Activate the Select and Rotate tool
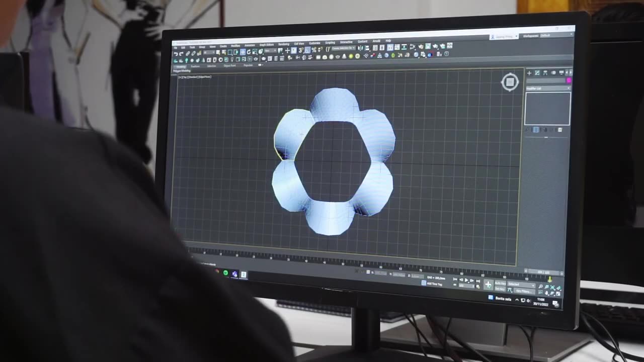The height and width of the screenshot is (362, 644). click(x=249, y=52)
